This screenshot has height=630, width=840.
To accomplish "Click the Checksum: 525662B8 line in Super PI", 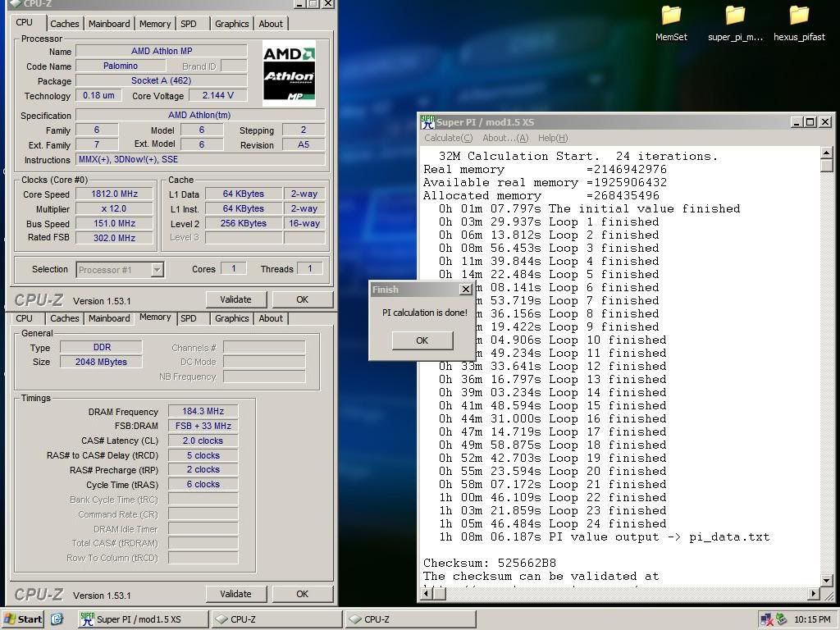I will pos(490,563).
